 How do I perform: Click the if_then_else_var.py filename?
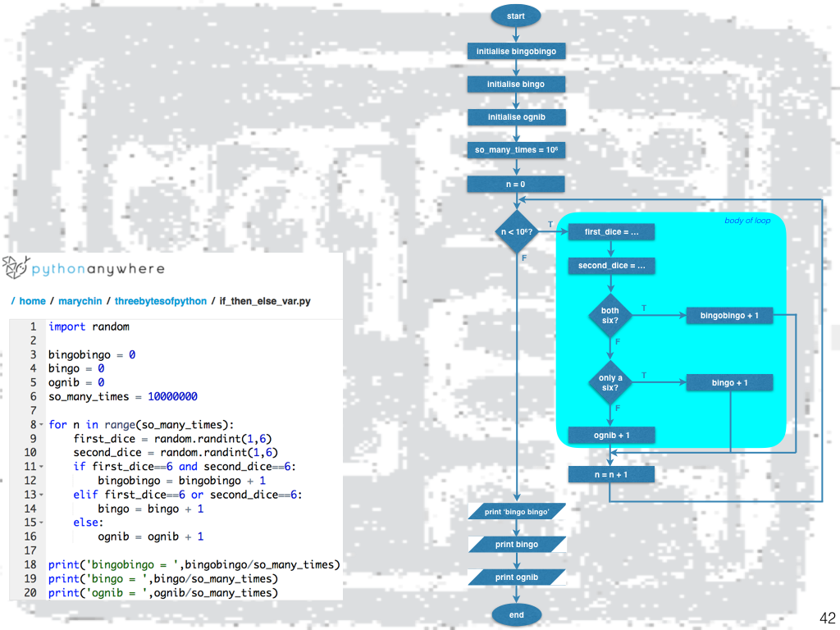pos(265,301)
